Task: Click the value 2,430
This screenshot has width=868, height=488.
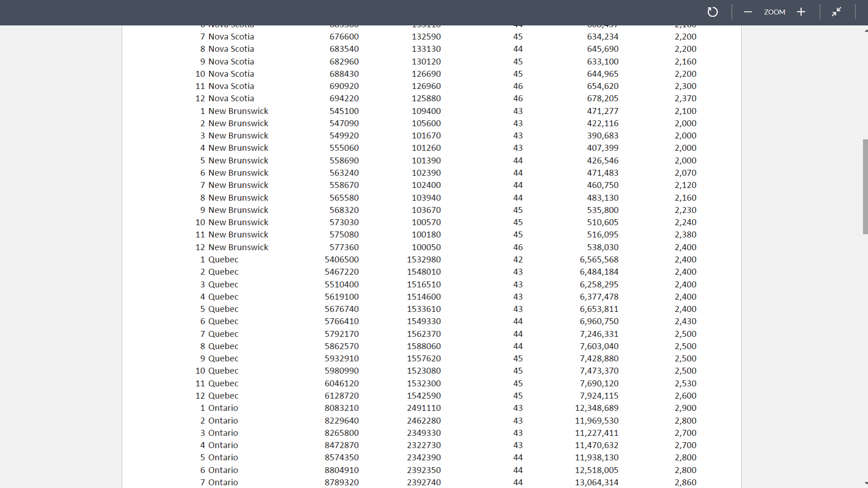Action: coord(685,321)
